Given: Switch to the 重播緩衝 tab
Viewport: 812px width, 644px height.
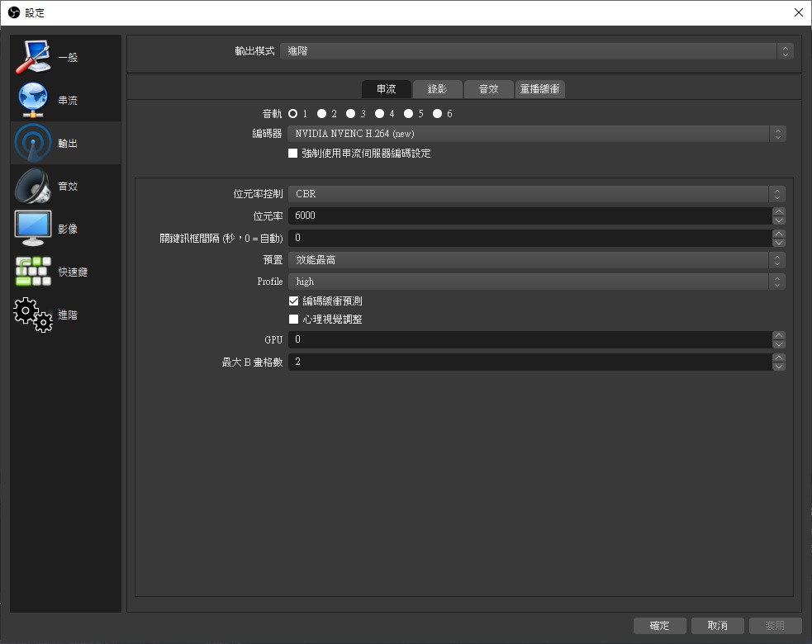Looking at the screenshot, I should 540,89.
